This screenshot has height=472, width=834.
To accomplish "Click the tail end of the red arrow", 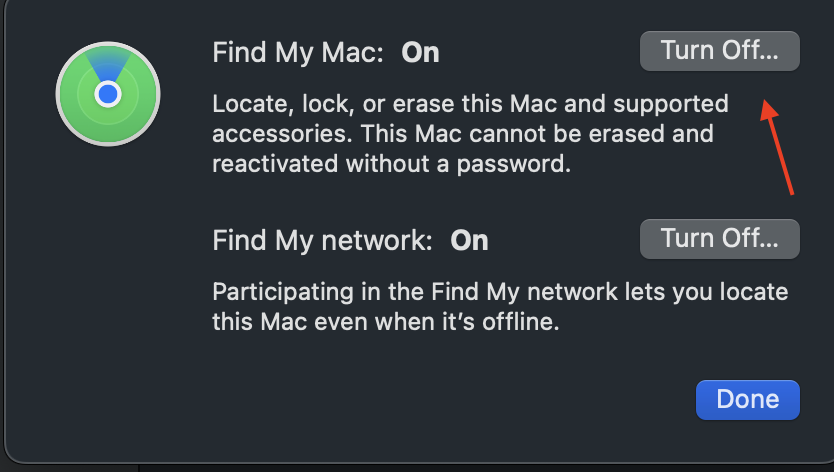I will coord(792,190).
